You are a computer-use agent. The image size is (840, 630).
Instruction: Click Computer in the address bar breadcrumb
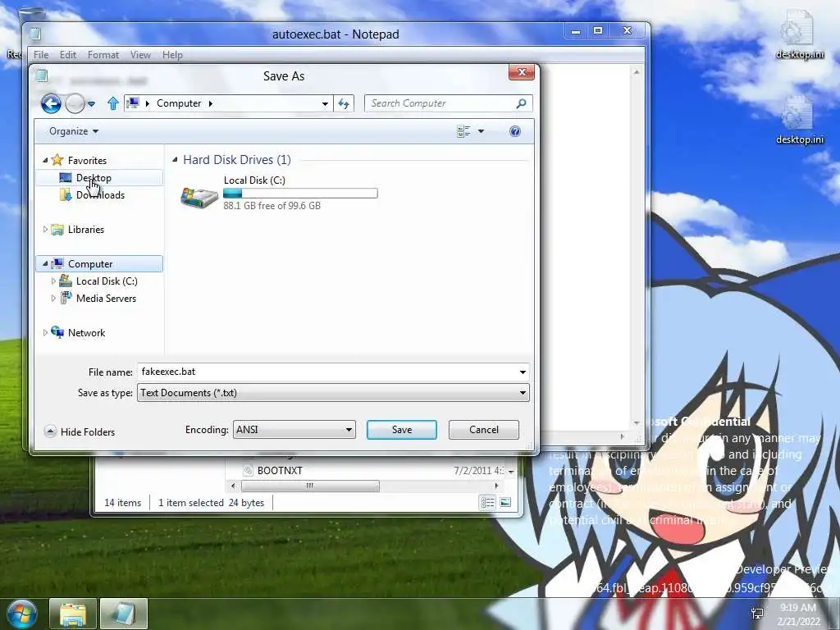(x=179, y=103)
